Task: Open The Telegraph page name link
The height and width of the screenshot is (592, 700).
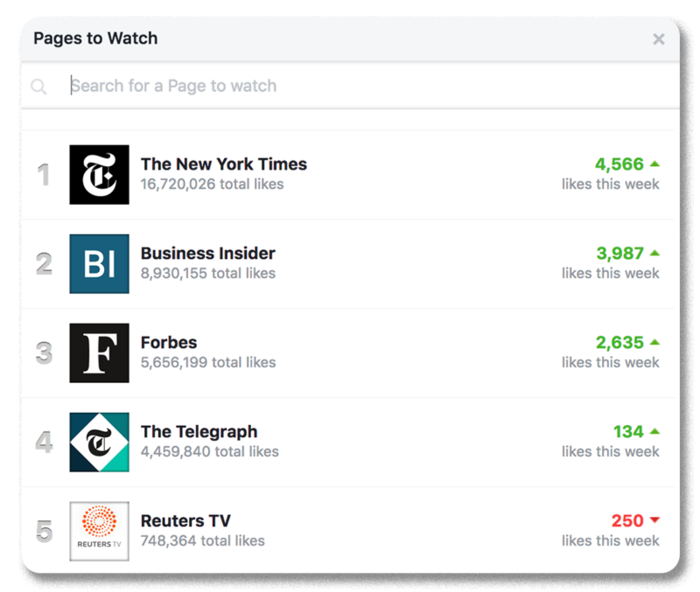Action: click(x=199, y=432)
